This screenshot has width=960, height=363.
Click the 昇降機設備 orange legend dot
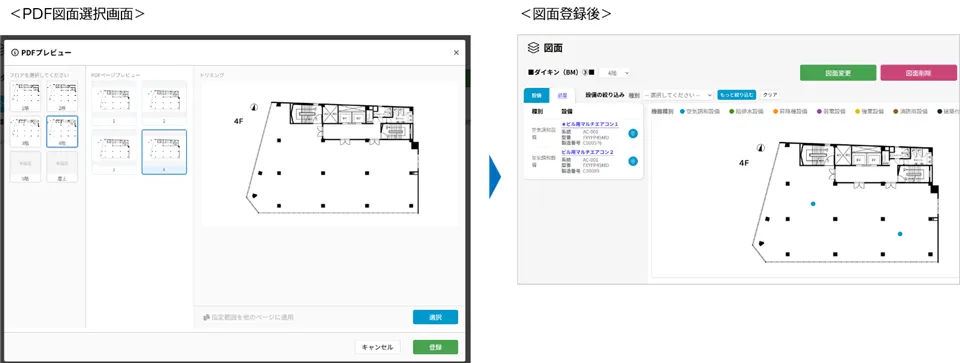pyautogui.click(x=775, y=112)
